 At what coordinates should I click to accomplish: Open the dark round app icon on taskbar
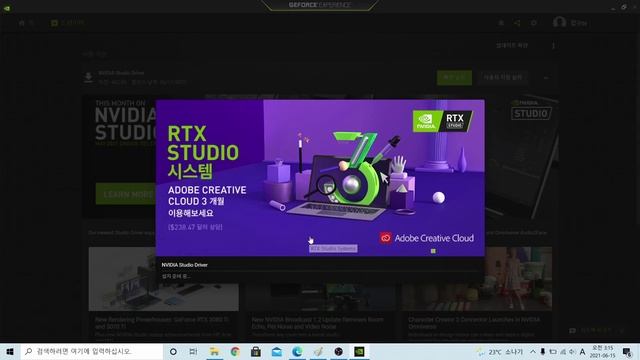[338, 351]
